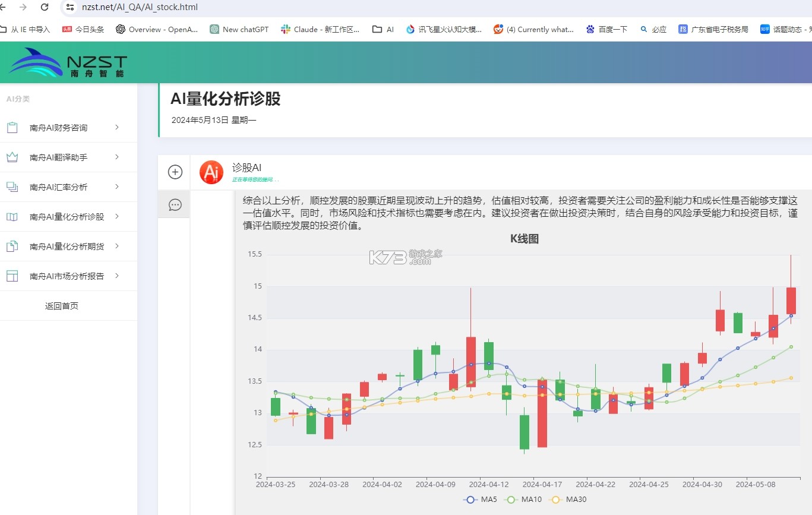Expand the 南舟AI市场分析报告 chevron

[117, 276]
